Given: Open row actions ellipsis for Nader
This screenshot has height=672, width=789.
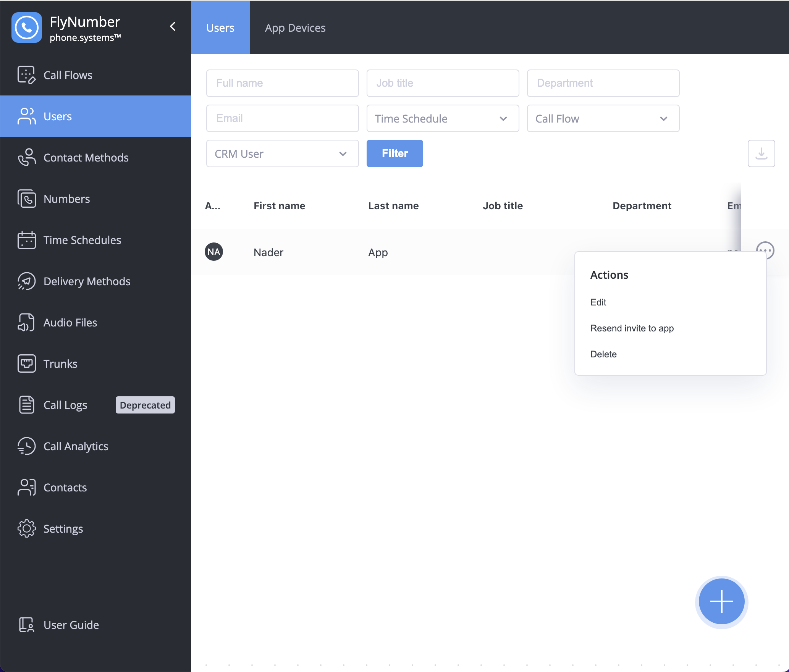Looking at the screenshot, I should point(765,250).
